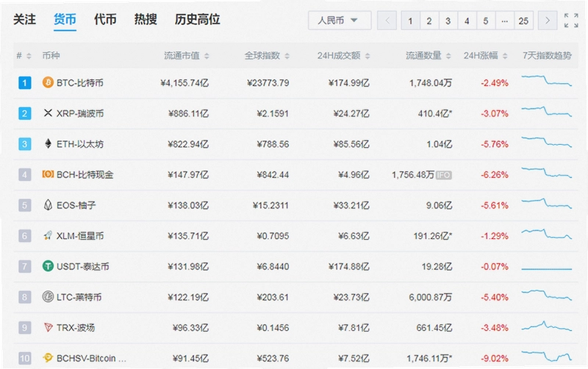This screenshot has height=369, width=588.
Task: Toggle fullscreen expand icon
Action: (571, 21)
